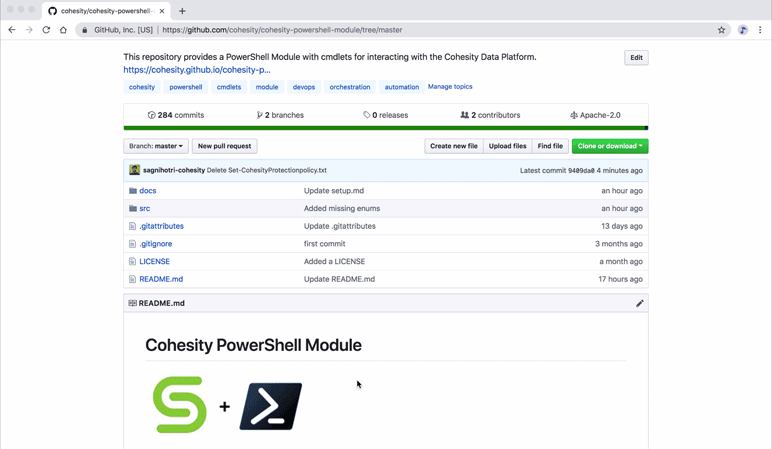Click Create new file button

click(454, 146)
